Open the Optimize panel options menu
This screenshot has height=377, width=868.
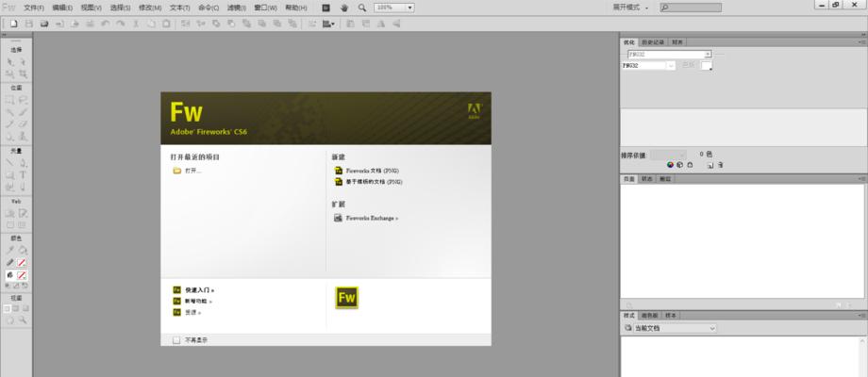tap(862, 42)
